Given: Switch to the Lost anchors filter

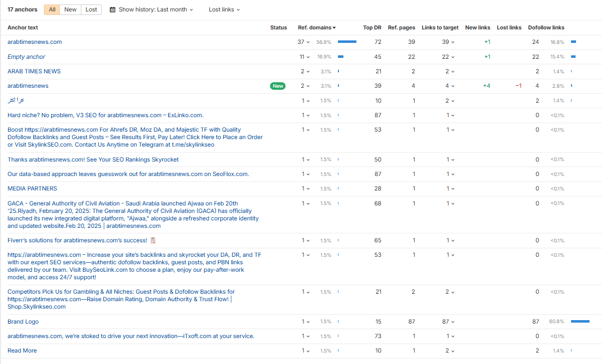Looking at the screenshot, I should tap(91, 9).
